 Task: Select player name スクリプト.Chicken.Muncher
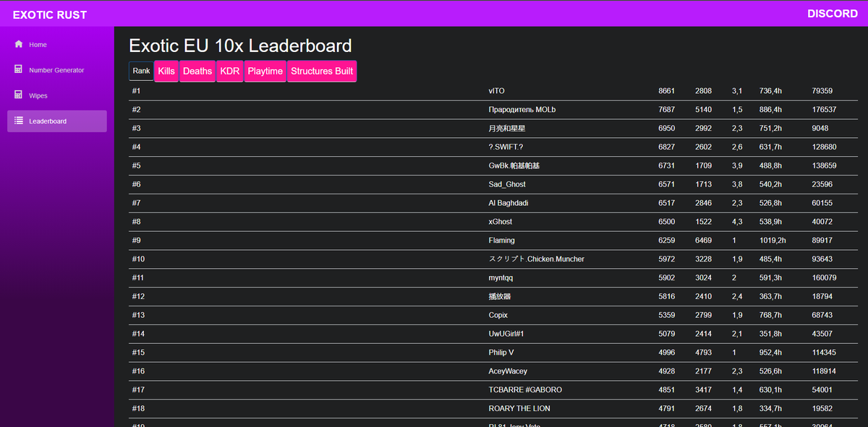(537, 259)
